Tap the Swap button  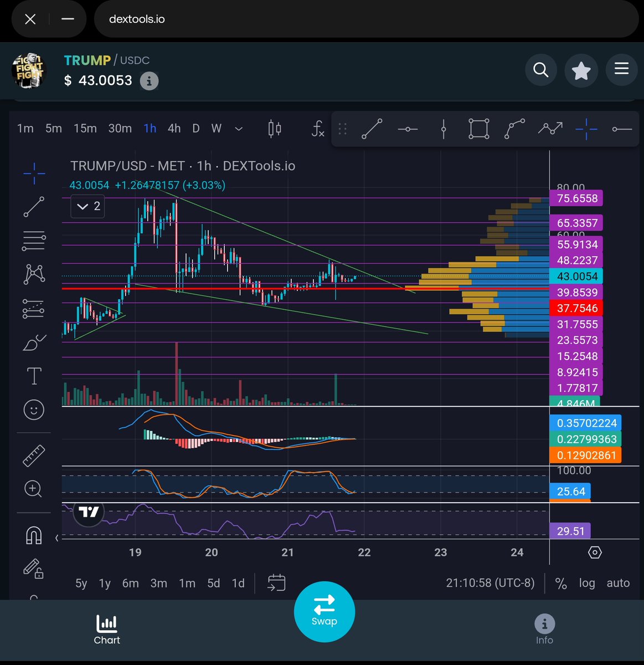(x=324, y=612)
